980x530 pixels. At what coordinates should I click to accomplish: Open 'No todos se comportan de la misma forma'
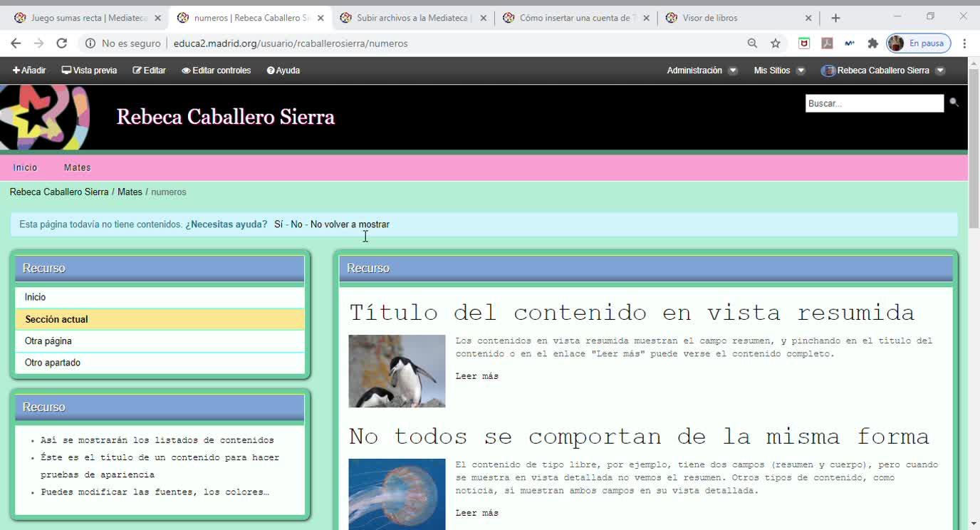[x=639, y=436]
